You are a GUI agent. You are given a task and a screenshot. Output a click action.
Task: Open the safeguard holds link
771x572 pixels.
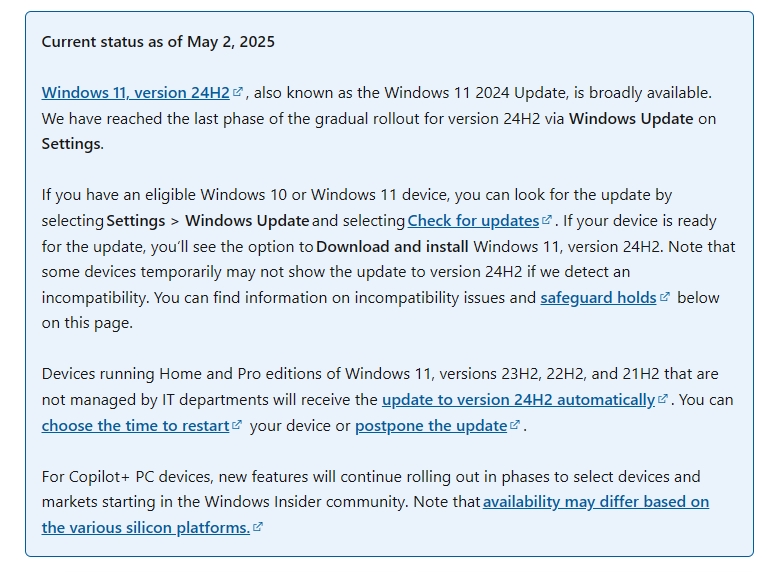pos(598,298)
